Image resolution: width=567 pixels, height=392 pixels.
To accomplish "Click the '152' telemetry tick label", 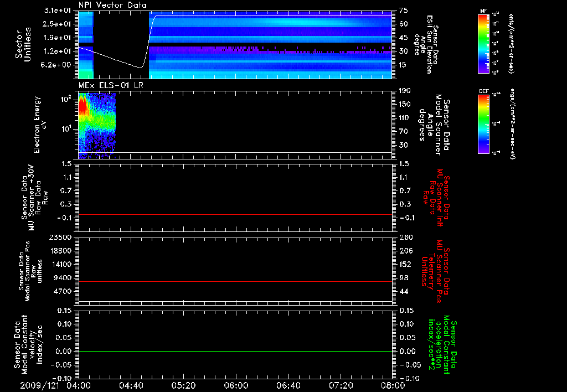I will 405,264.
